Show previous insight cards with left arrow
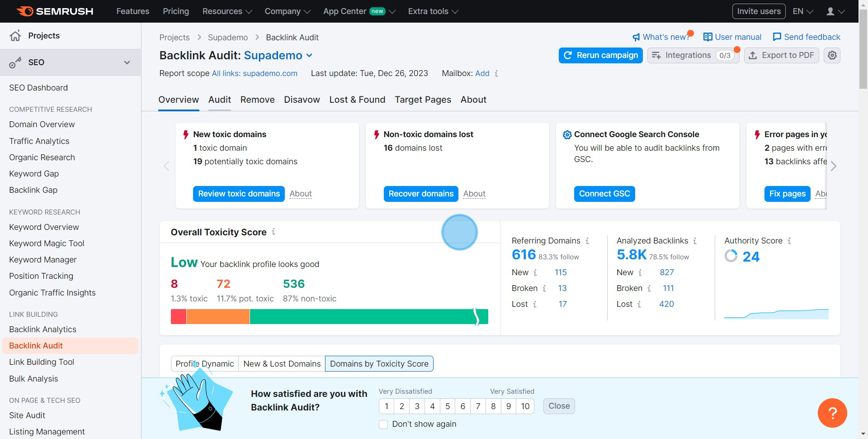Screen dimensions: 868x439 coord(166,166)
